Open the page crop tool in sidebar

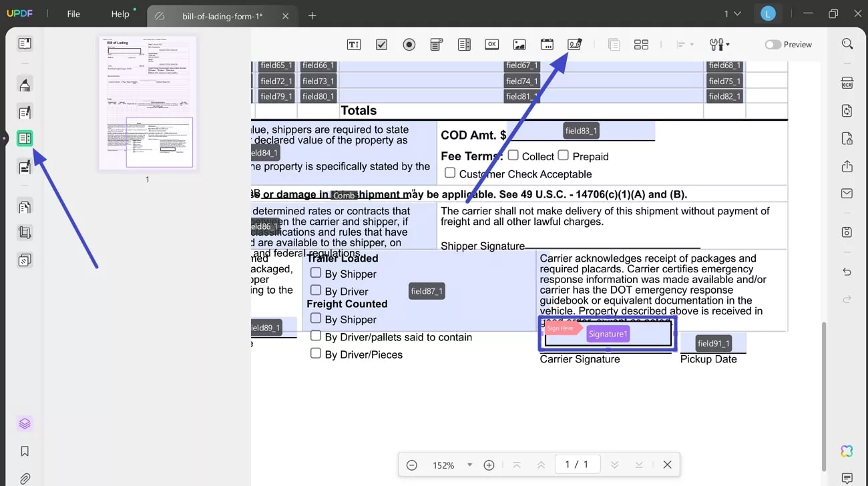pos(25,232)
